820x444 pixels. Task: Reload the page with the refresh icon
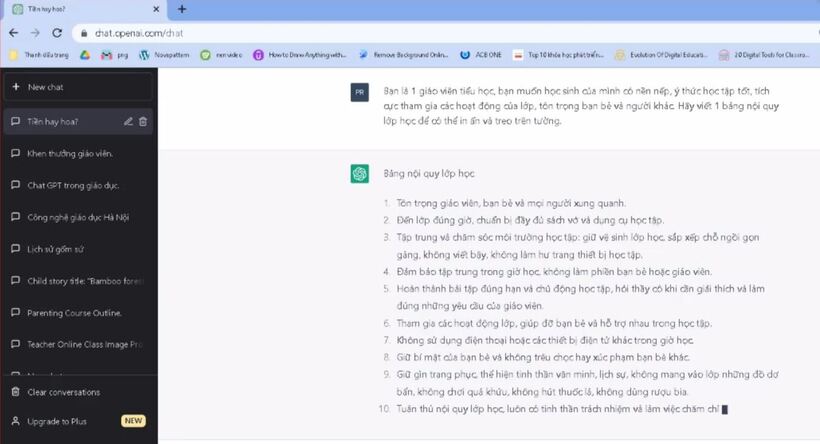(x=57, y=32)
